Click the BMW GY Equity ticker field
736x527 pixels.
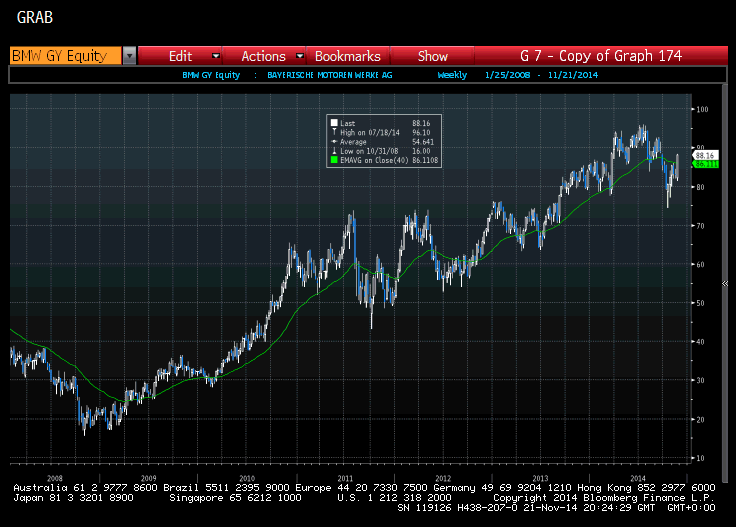point(65,56)
